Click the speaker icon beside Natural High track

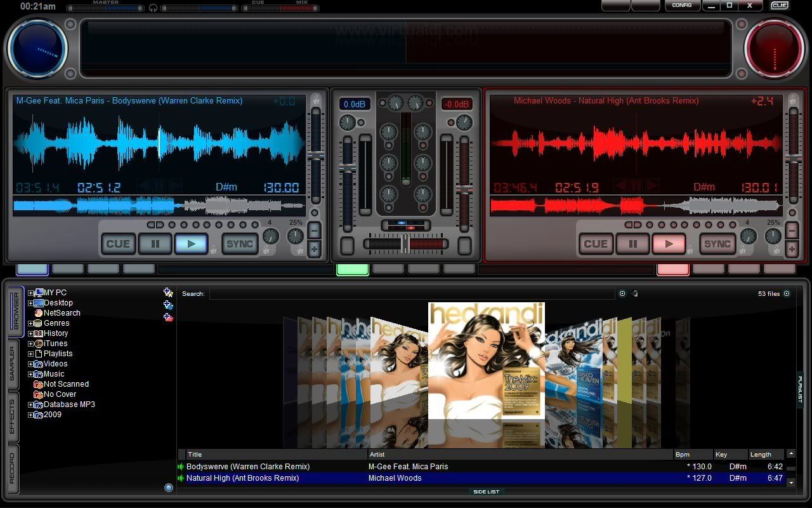coord(181,478)
